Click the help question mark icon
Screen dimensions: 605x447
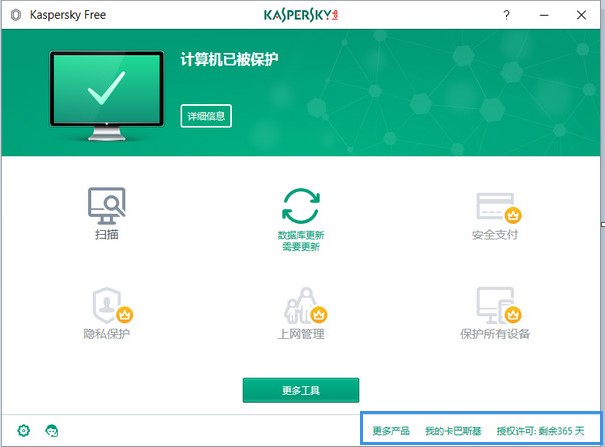tap(506, 15)
